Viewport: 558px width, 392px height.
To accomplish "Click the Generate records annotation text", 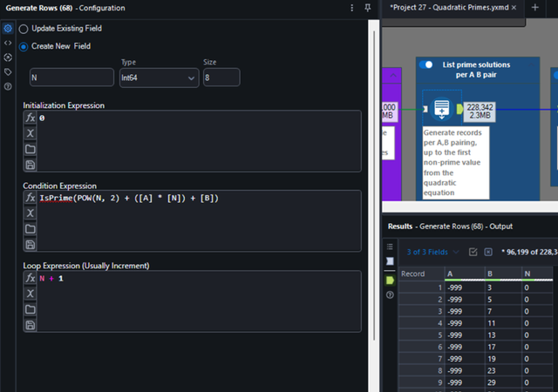I will [x=455, y=163].
